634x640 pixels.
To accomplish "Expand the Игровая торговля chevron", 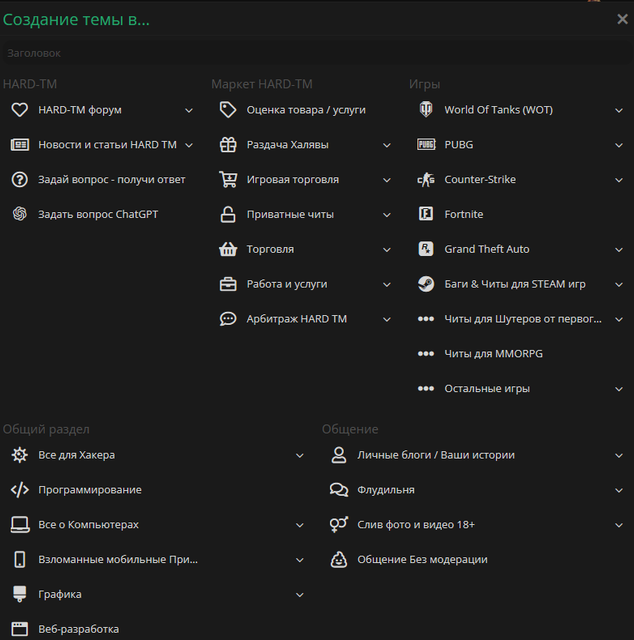I will coord(387,180).
